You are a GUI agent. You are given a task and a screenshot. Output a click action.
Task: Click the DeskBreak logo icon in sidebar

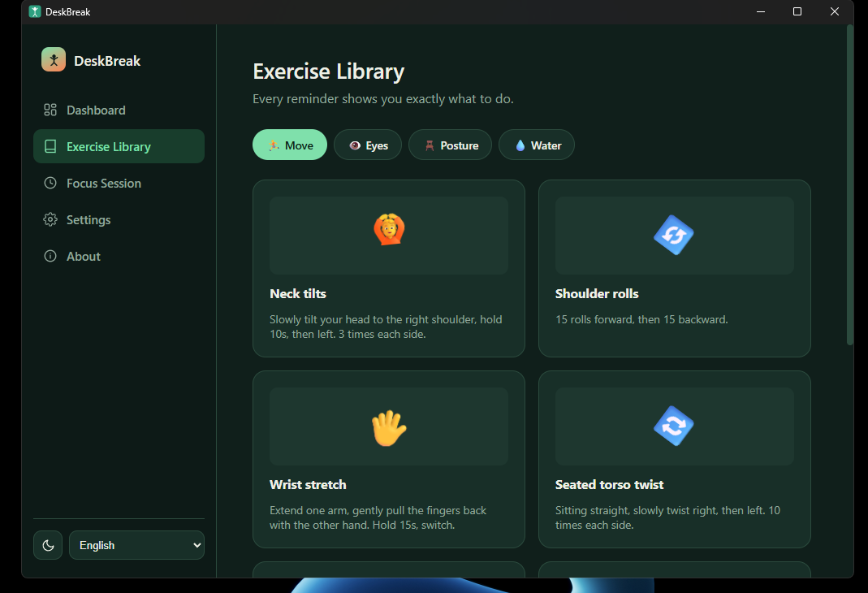[54, 60]
